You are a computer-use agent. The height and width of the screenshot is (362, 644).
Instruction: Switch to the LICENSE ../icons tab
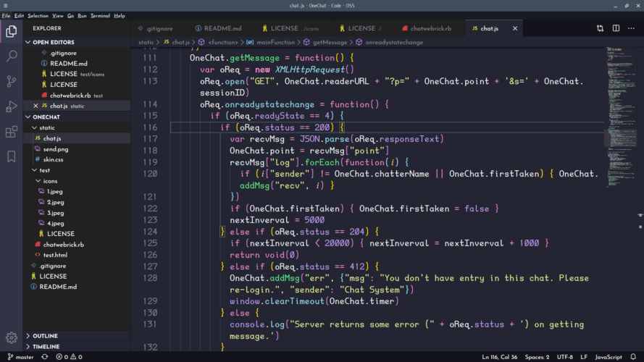293,28
